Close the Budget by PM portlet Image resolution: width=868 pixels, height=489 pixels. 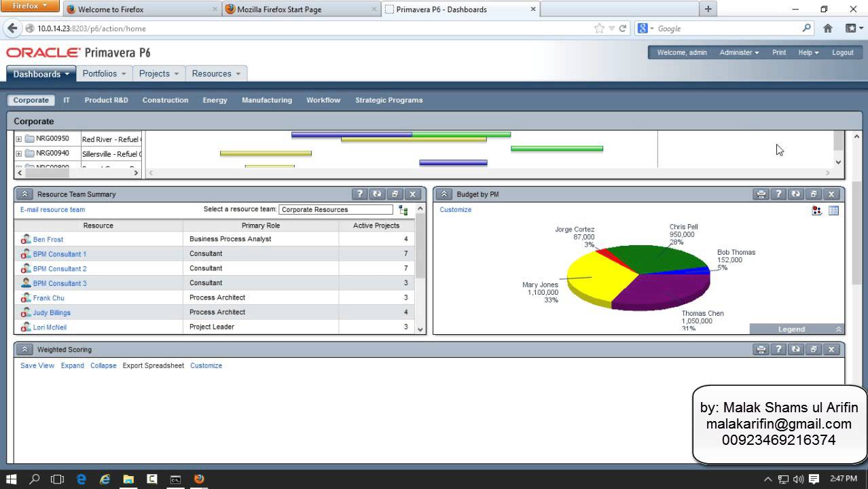(x=831, y=194)
